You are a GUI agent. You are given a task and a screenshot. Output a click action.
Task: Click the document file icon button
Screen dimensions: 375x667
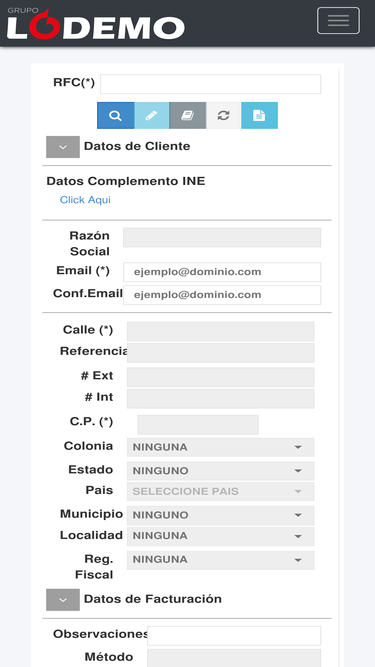259,115
